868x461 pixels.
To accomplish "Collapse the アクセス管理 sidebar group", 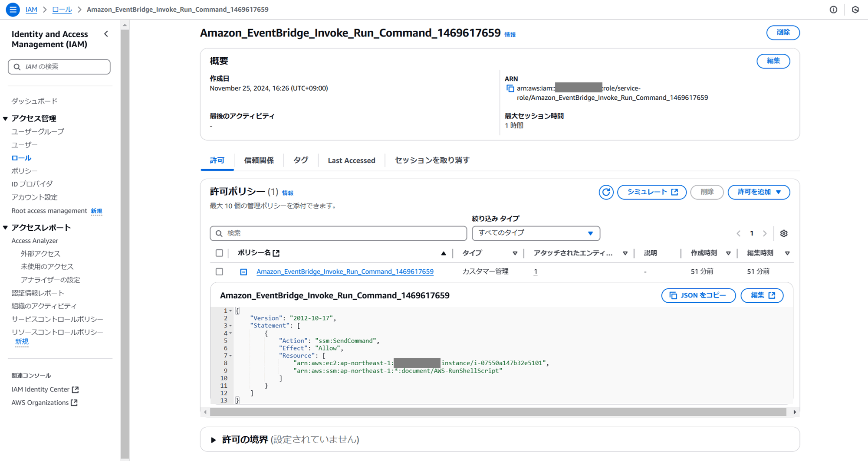I will [x=5, y=118].
